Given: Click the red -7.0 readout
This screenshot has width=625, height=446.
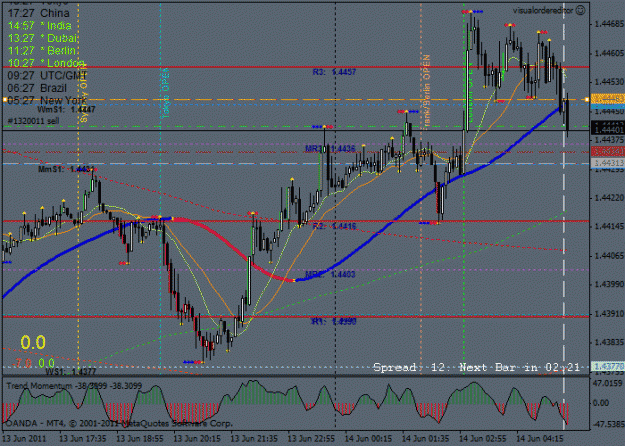Looking at the screenshot, I should click(22, 363).
